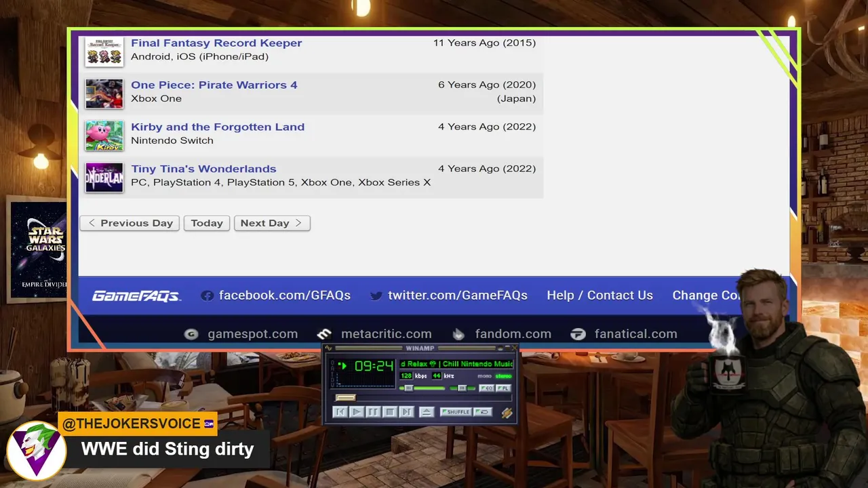
Task: Open gamespot.com footer link
Action: [252, 333]
